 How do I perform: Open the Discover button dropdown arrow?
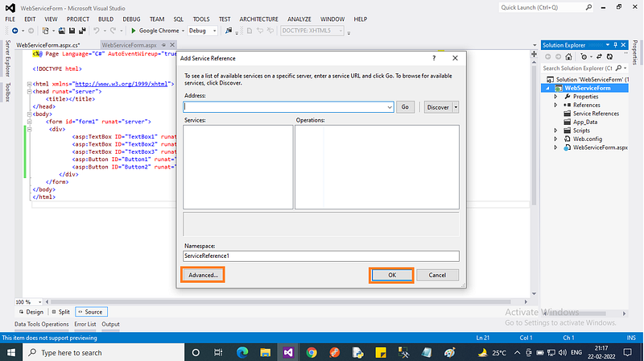(x=456, y=107)
